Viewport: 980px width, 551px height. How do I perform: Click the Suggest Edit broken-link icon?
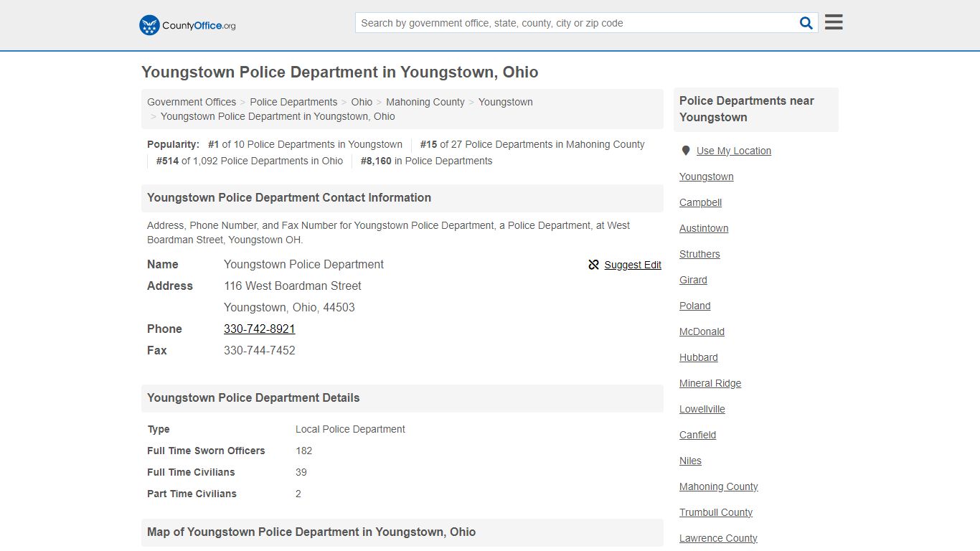(x=593, y=265)
